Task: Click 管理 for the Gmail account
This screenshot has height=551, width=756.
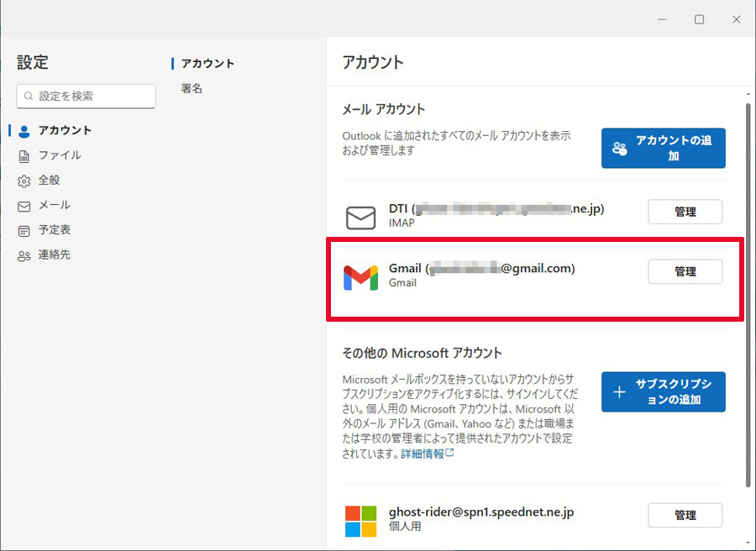Action: (685, 271)
